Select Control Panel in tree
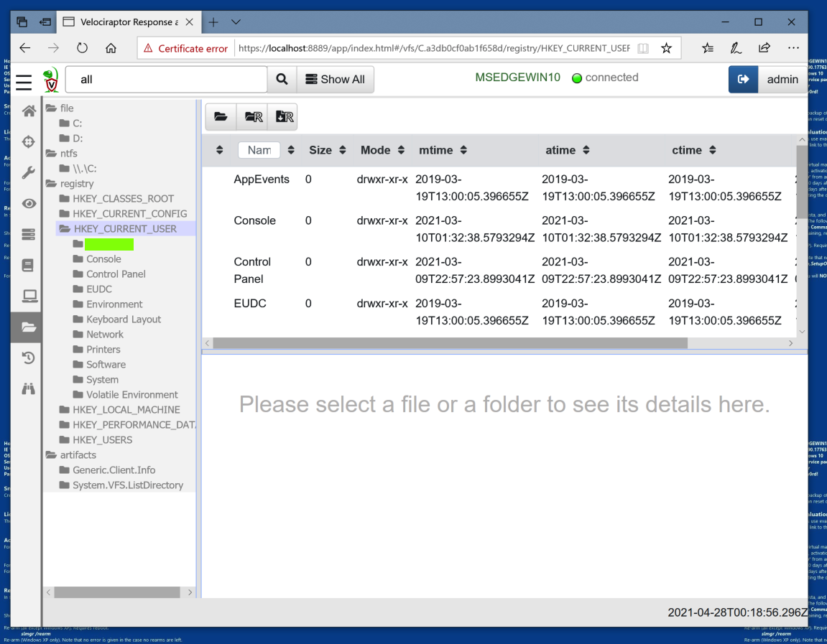Screen dimensions: 827x644 click(x=109, y=274)
